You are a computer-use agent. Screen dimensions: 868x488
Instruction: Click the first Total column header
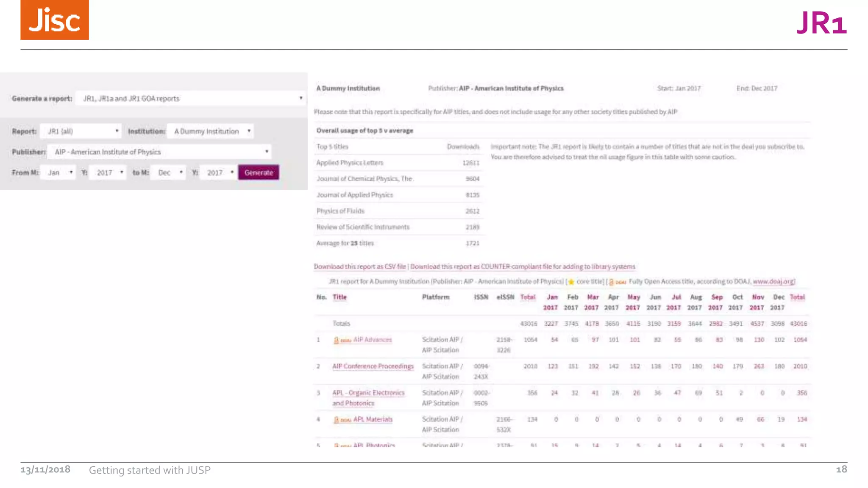tap(528, 297)
